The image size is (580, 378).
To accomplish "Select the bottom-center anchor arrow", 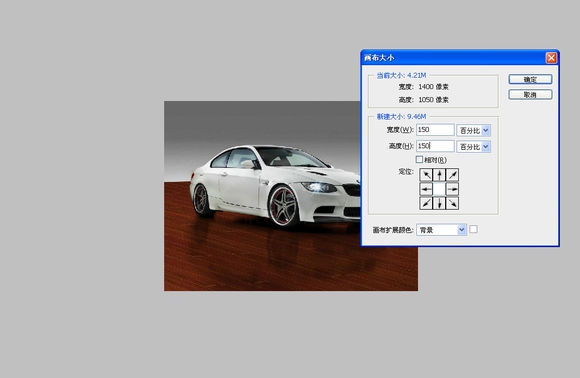I will pyautogui.click(x=439, y=203).
